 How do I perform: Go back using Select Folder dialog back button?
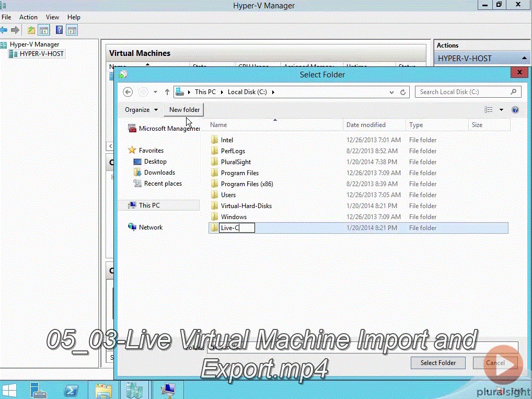[x=128, y=92]
